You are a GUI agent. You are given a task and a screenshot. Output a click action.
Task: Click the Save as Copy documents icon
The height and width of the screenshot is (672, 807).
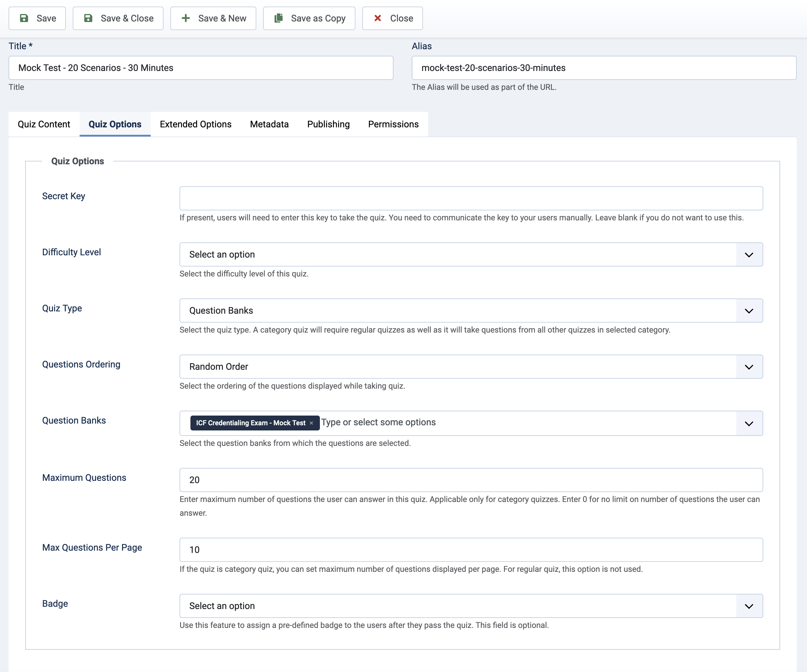279,18
